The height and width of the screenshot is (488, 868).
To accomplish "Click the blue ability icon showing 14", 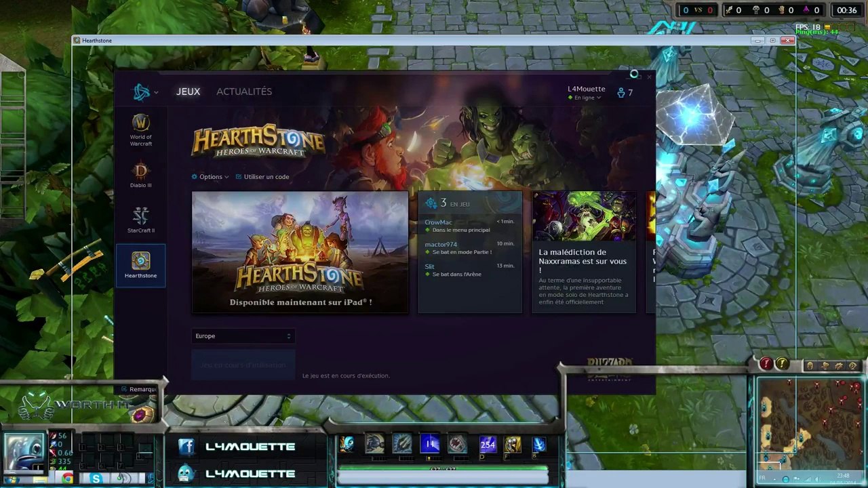I will click(x=430, y=444).
